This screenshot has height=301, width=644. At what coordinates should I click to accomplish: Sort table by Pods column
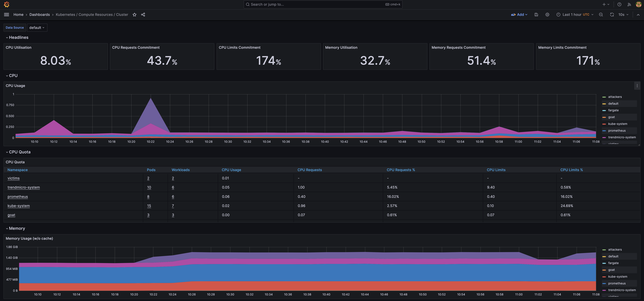(x=151, y=170)
